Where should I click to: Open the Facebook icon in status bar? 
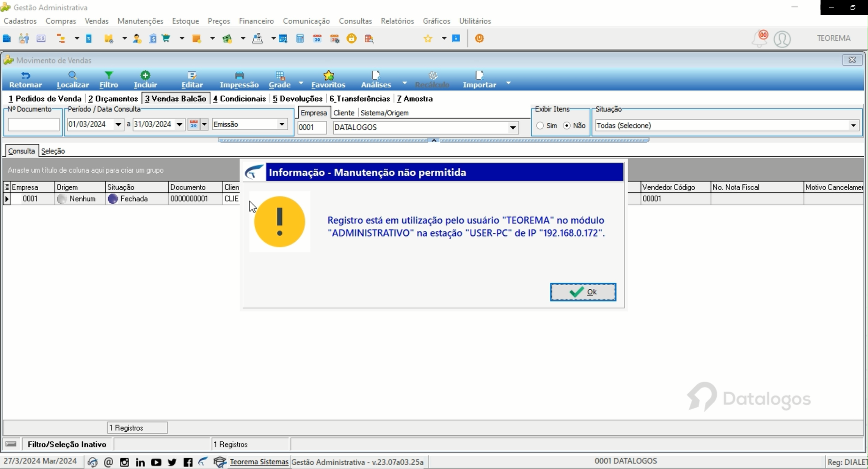[x=188, y=462]
